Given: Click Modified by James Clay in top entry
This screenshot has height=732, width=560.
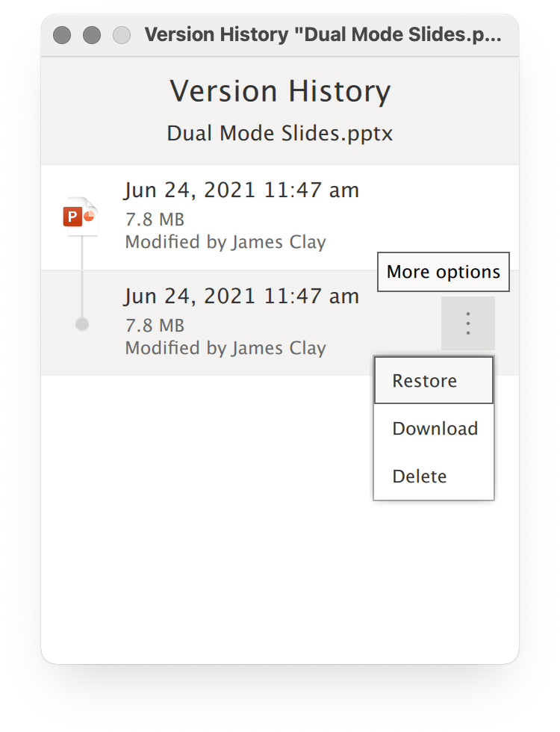Looking at the screenshot, I should 225,242.
